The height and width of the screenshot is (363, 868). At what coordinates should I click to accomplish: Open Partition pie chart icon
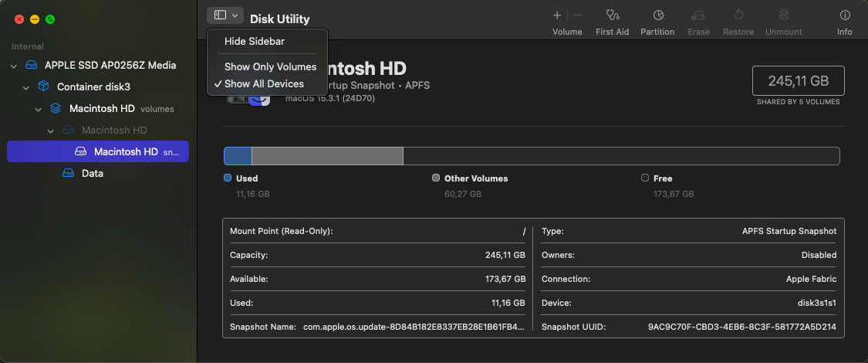658,15
